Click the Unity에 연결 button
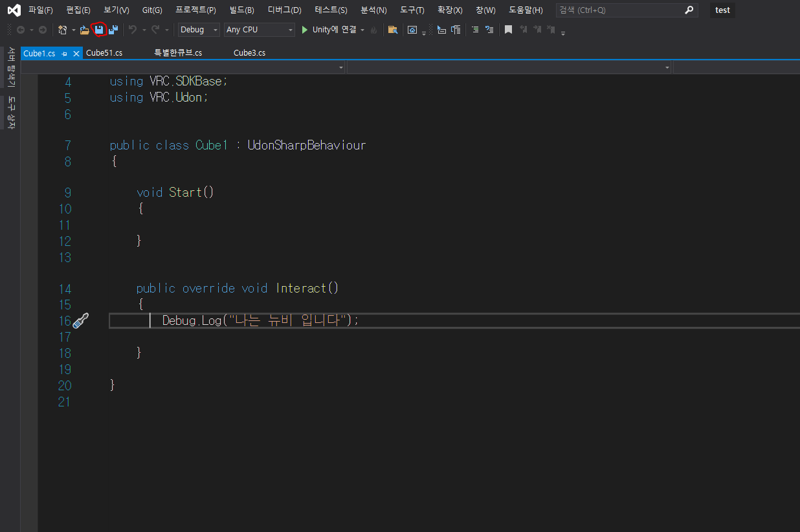Viewport: 800px width, 532px height. (x=329, y=30)
